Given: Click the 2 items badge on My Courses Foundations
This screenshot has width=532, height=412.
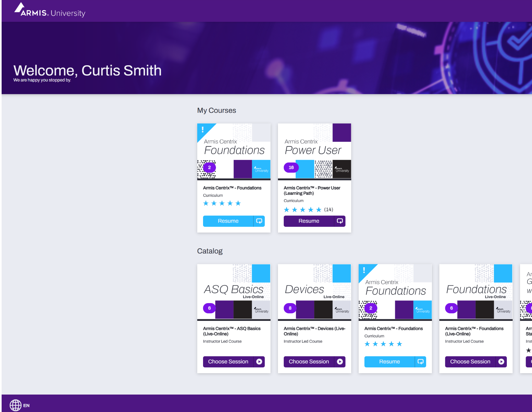Looking at the screenshot, I should coord(210,167).
